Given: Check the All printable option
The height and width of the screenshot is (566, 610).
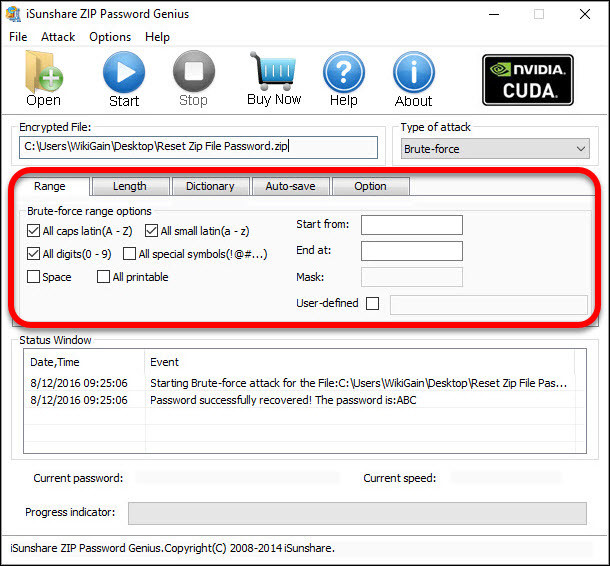Looking at the screenshot, I should click(103, 277).
